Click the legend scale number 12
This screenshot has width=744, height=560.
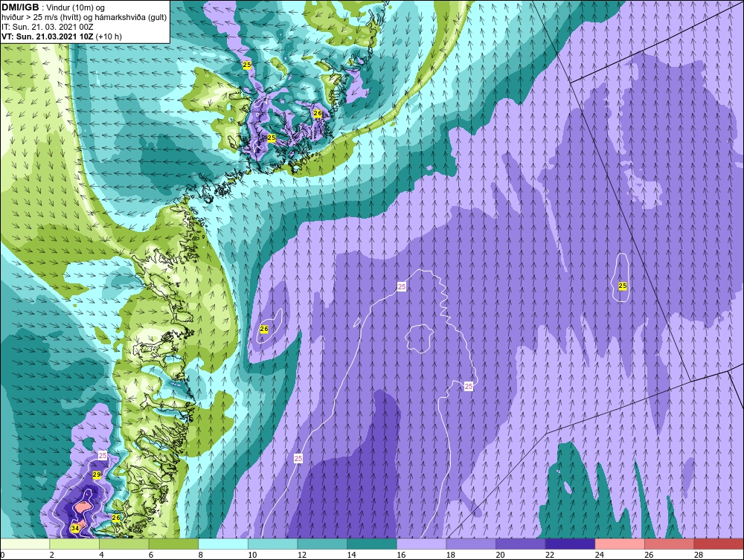(x=302, y=555)
